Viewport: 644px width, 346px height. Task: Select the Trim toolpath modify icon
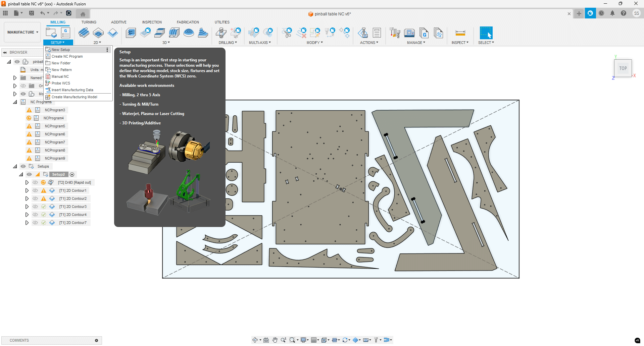287,33
